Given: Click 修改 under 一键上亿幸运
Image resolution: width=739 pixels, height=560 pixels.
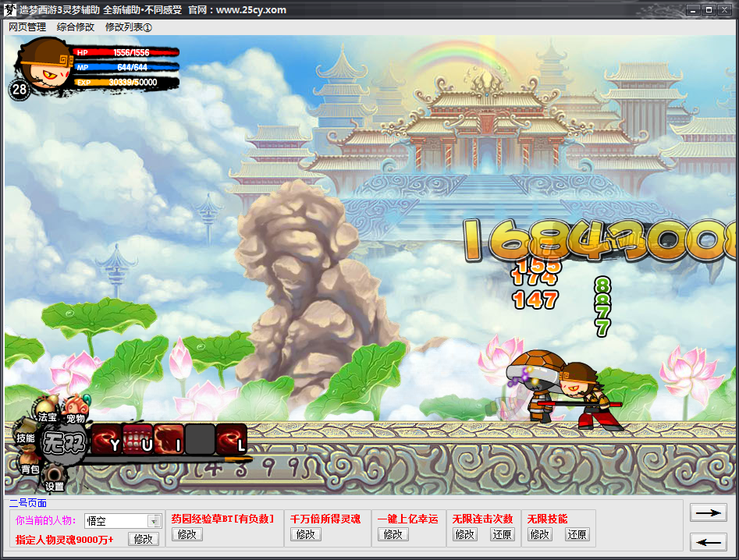Looking at the screenshot, I should pos(393,534).
